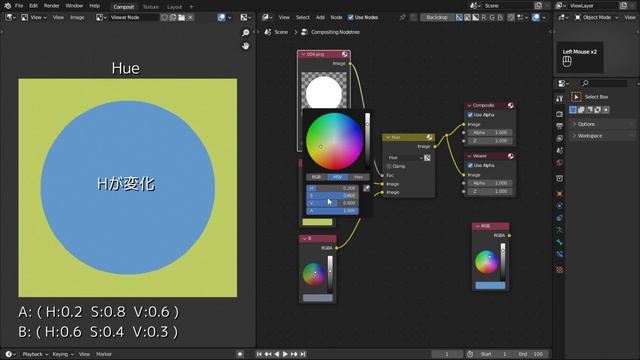Play animation in the timeline
640x360 pixels.
click(285, 354)
